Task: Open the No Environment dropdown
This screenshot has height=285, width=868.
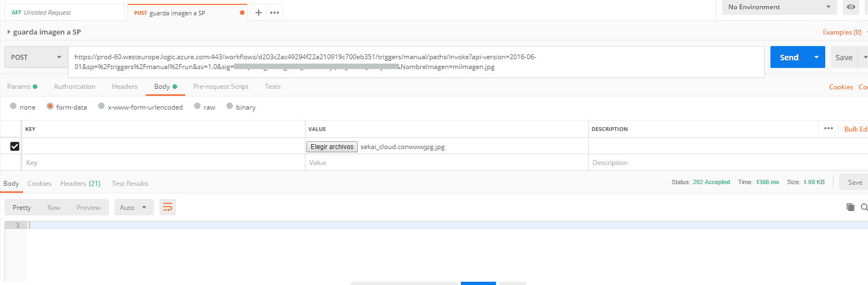Action: coord(779,7)
